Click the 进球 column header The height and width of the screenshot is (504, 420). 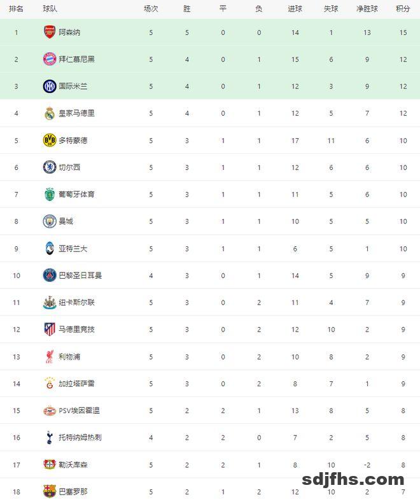295,9
